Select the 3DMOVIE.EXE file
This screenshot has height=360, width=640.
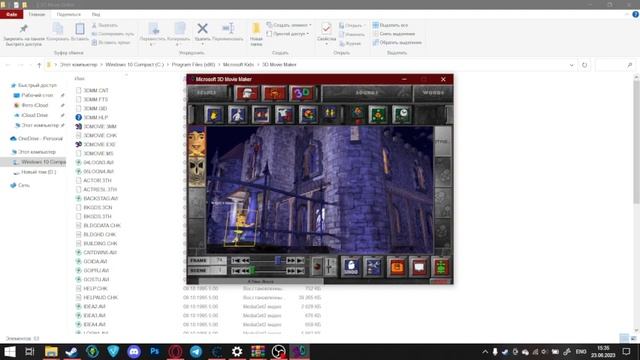[95, 144]
